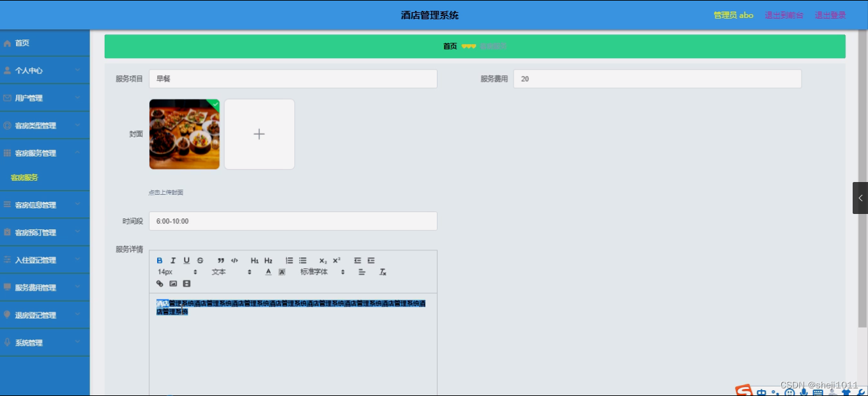Decrease indent of the paragraph
The image size is (868, 396).
coord(358,261)
